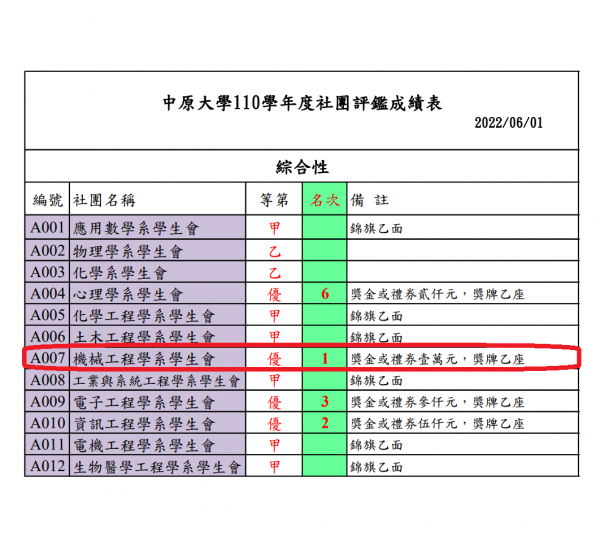Click grade 甲 in the A012 row
The width and height of the screenshot is (600, 535).
[274, 467]
